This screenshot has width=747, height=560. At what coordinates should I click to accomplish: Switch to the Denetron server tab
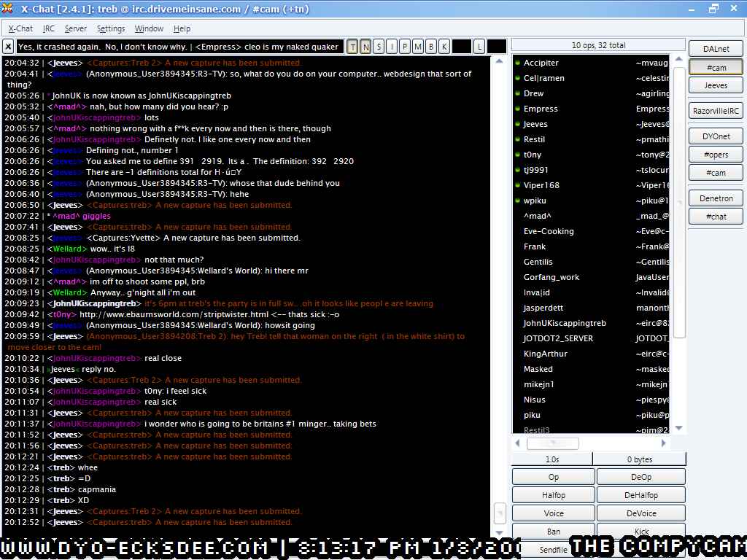coord(716,198)
